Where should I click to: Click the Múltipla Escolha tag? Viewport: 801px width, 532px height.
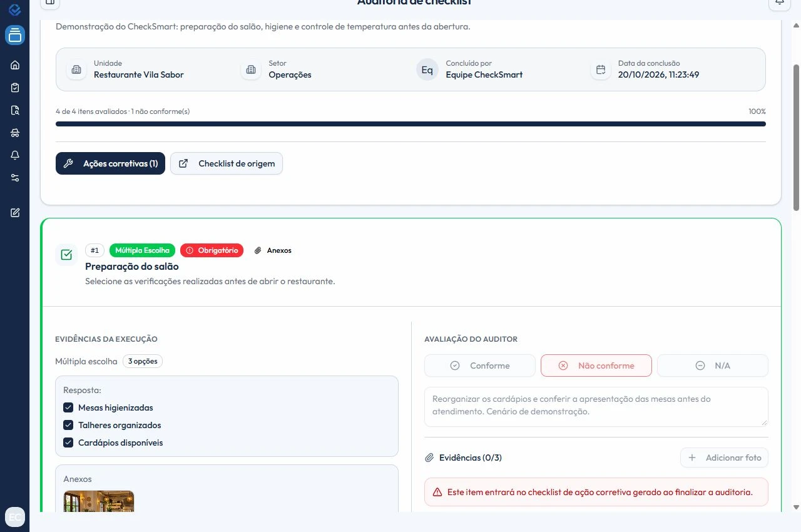142,250
